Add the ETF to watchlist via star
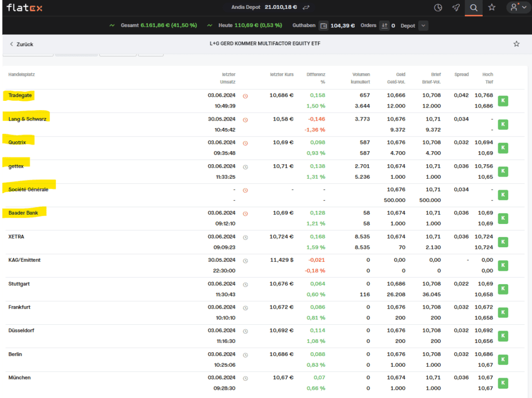532x398 pixels. click(x=516, y=44)
